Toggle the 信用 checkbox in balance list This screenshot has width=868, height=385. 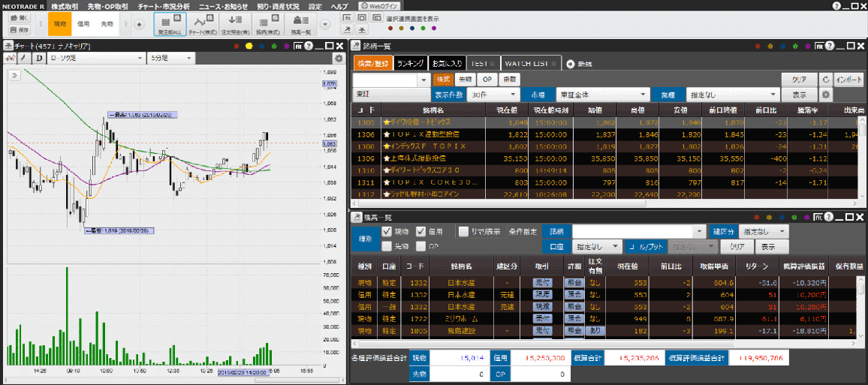[421, 231]
